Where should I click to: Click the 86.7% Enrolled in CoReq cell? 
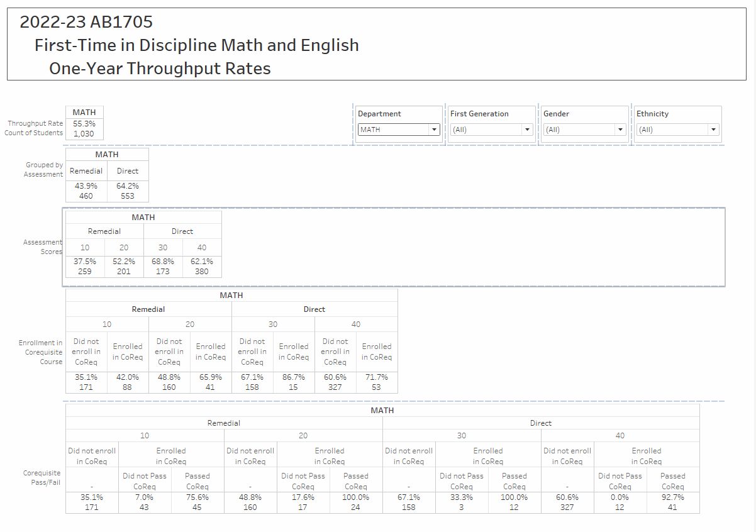click(x=294, y=377)
